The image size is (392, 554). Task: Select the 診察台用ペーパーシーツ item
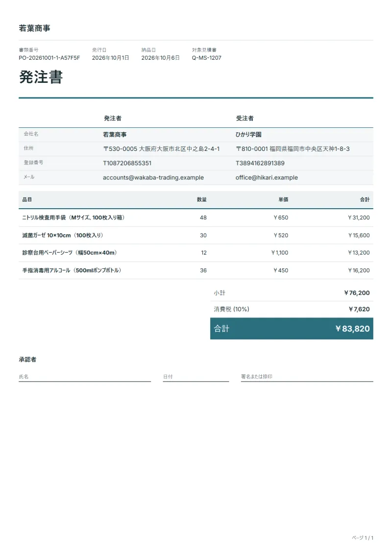point(70,253)
